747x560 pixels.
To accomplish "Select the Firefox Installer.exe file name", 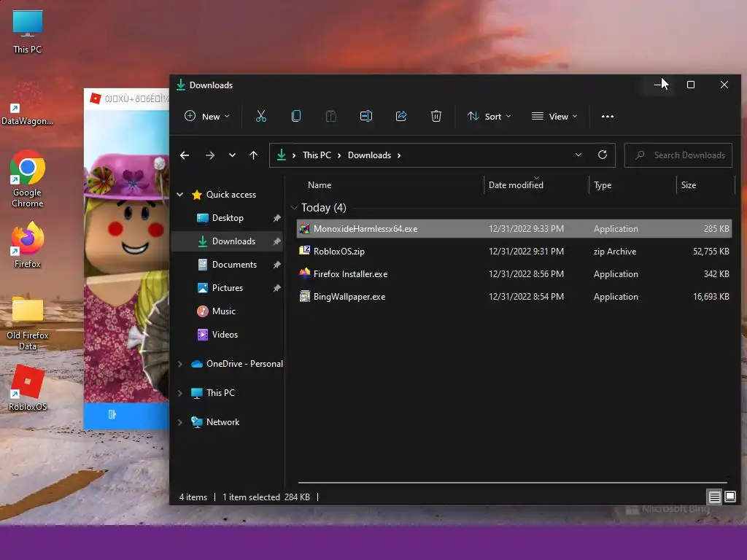I will coord(350,274).
